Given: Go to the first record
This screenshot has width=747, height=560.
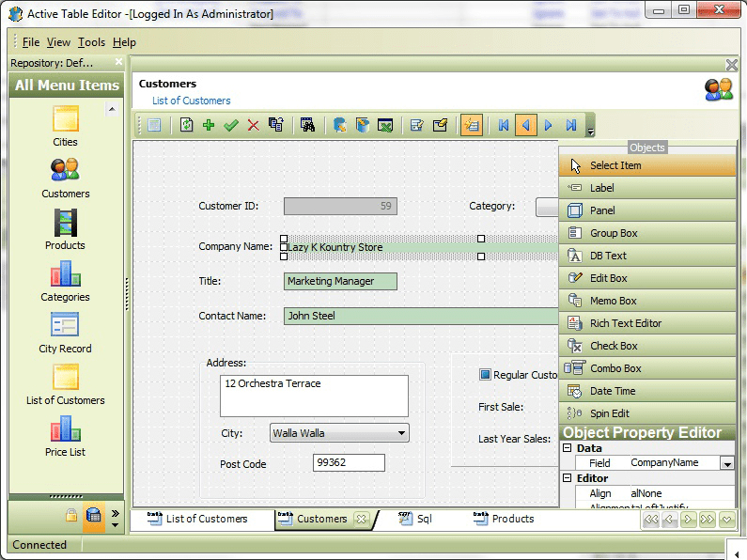Looking at the screenshot, I should click(504, 125).
